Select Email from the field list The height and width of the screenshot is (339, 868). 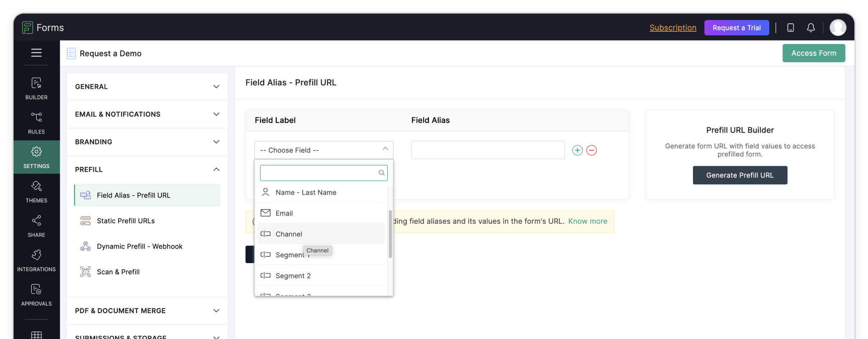click(321, 213)
